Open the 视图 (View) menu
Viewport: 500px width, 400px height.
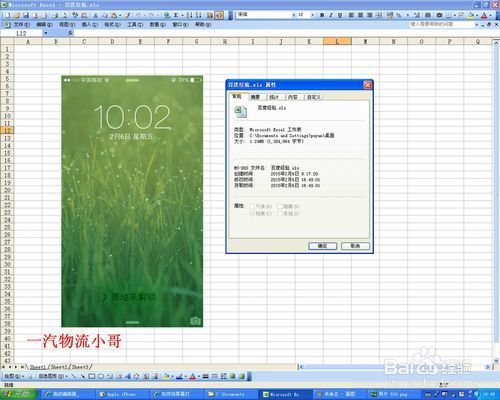click(67, 25)
